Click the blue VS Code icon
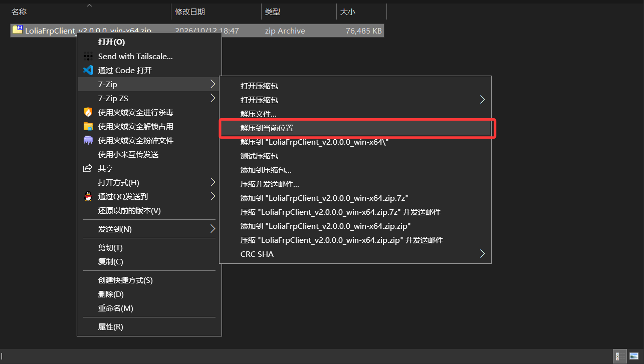Viewport: 644px width, 364px height. point(88,70)
